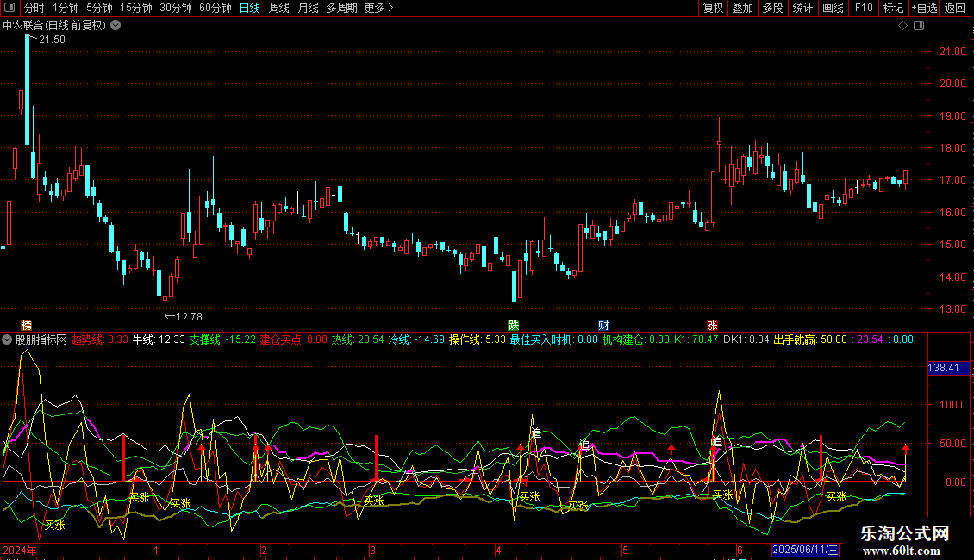Click the diamond marker icon
Viewport: 974px width, 560px height.
[x=902, y=26]
